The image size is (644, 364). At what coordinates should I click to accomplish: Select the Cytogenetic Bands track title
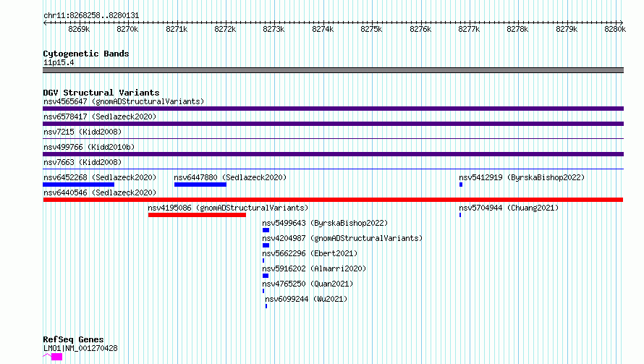86,54
